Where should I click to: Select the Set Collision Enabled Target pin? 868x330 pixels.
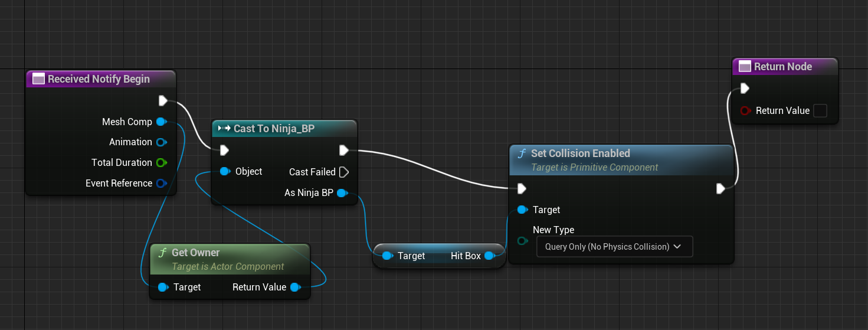(522, 210)
